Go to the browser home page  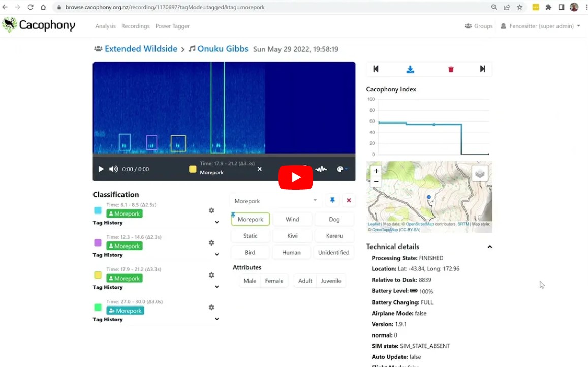[43, 7]
